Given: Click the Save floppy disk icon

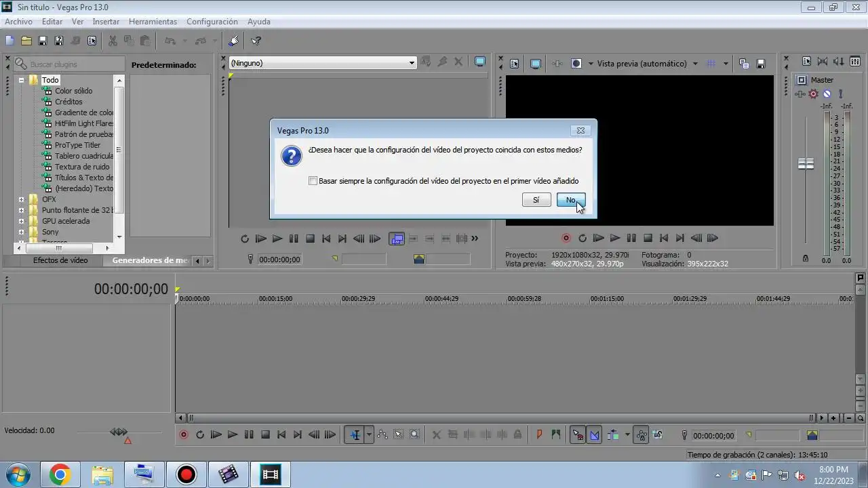Looking at the screenshot, I should coord(42,41).
